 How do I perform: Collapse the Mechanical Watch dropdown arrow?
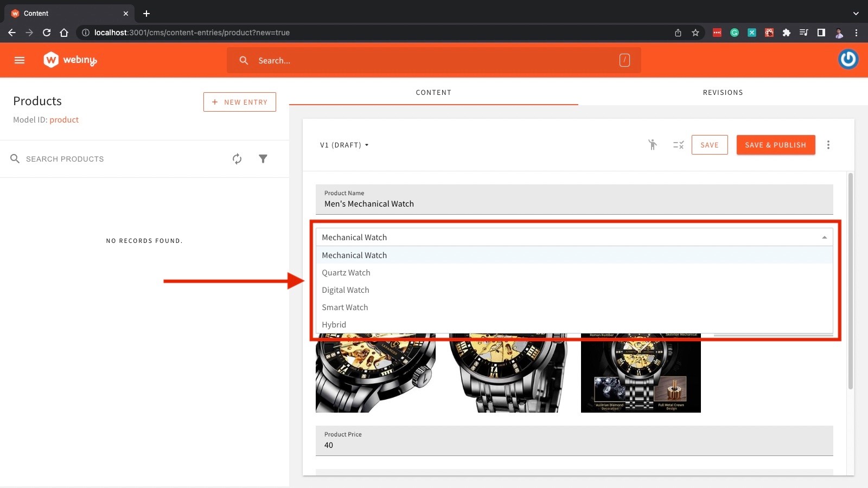click(824, 237)
